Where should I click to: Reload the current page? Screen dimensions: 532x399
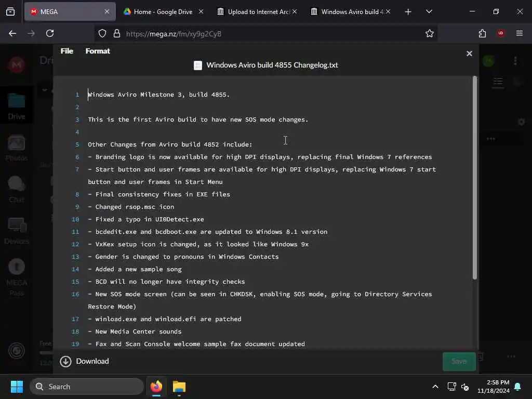(50, 33)
